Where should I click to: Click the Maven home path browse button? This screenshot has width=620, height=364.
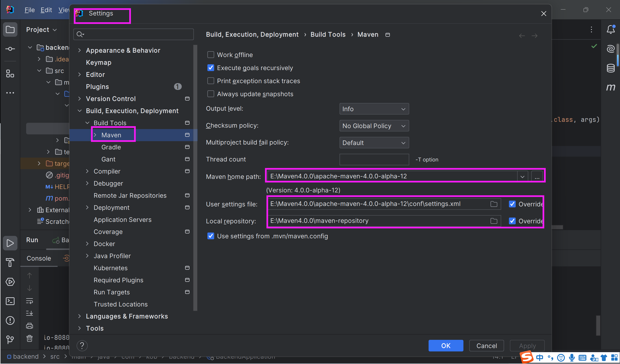point(537,176)
